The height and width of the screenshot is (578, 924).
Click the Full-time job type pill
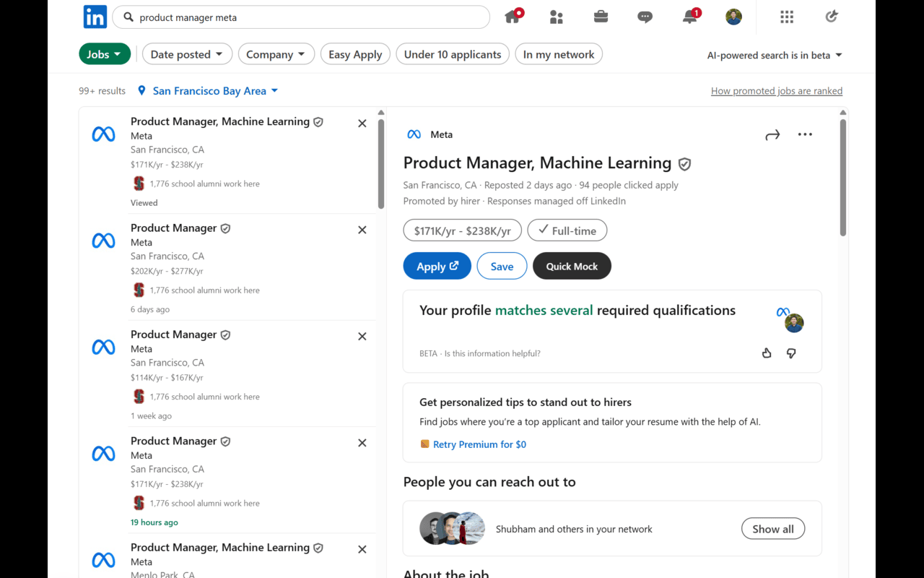point(567,230)
